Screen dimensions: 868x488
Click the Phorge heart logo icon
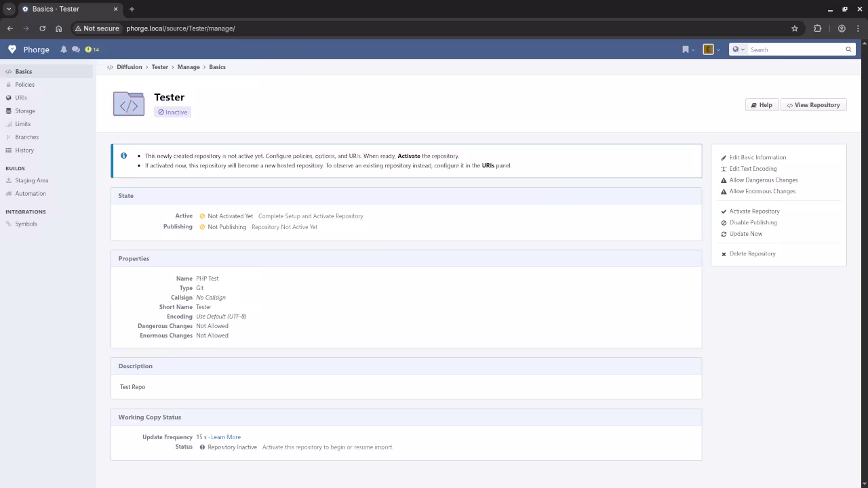coord(12,49)
